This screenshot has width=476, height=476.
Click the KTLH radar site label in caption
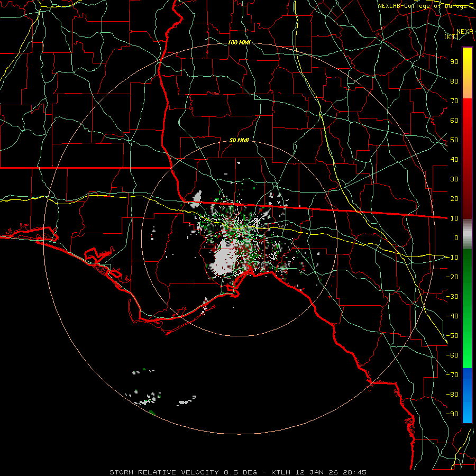pyautogui.click(x=281, y=472)
